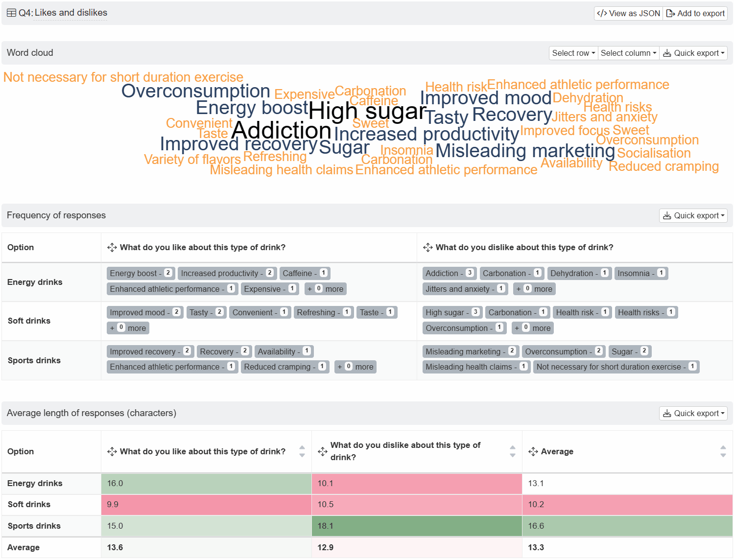Click the 'Increased productivity - 2' tag
Viewport: 734px width, 560px height.
[228, 273]
